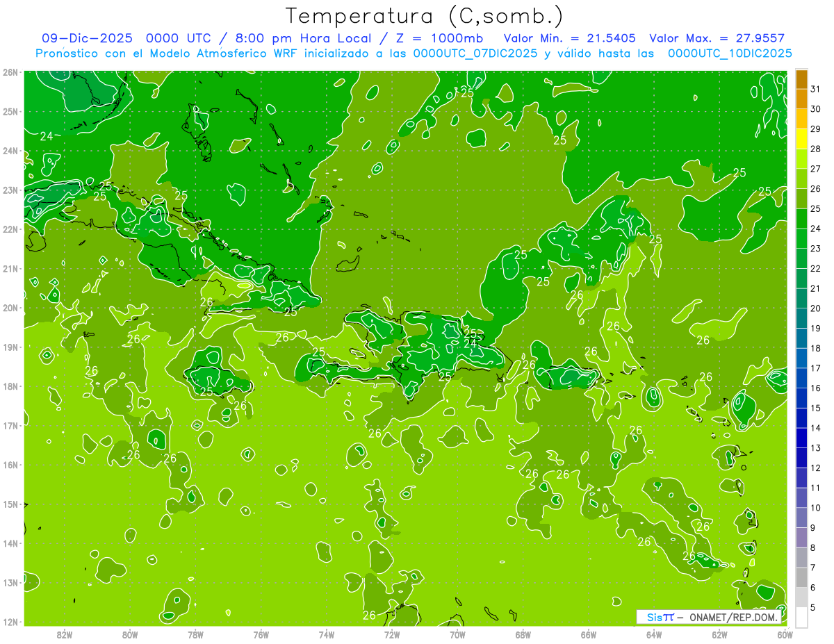Click the "12N" latitude axis label
This screenshot has height=644, width=834.
point(10,622)
